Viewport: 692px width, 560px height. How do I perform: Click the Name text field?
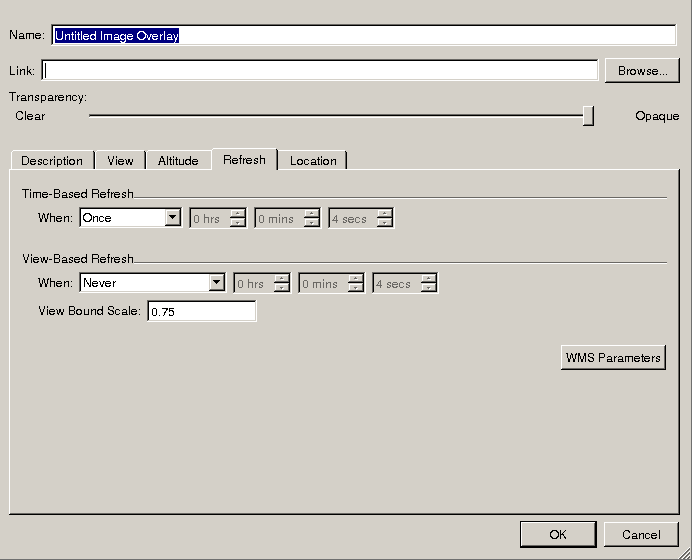tap(364, 35)
